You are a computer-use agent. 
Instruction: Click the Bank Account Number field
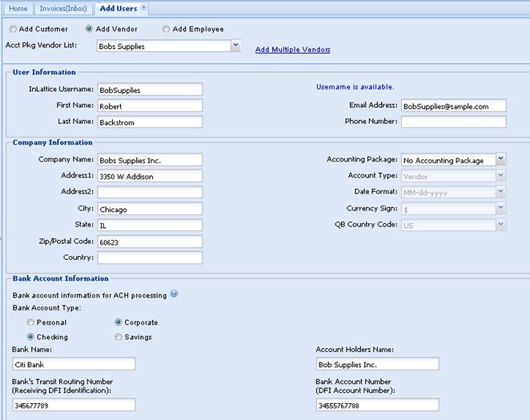tap(378, 406)
